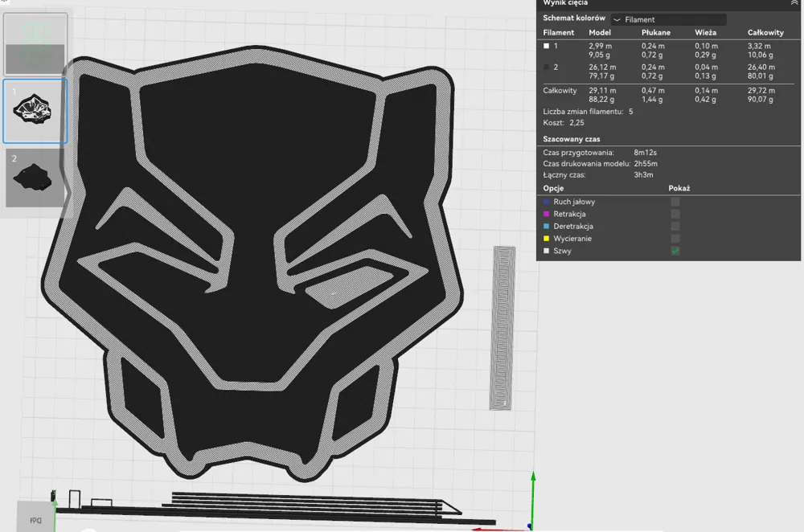804x532 pixels.
Task: Click the Deretrakcja cyan color indicator
Action: [548, 226]
